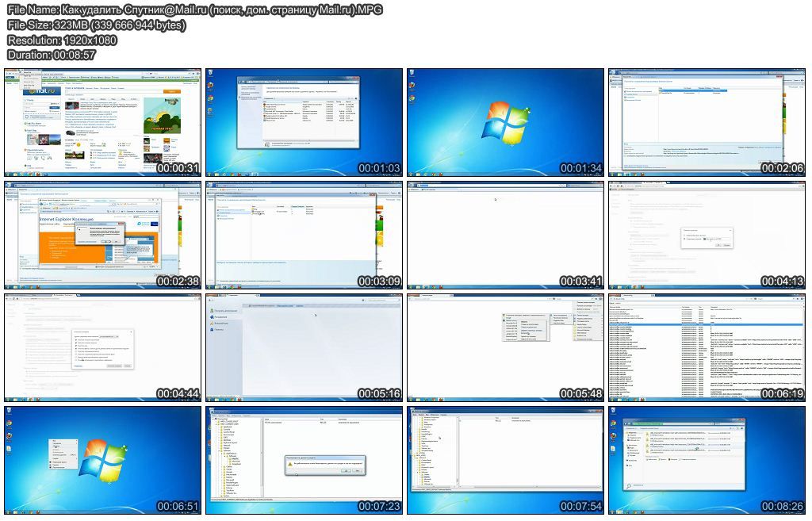This screenshot has height=521, width=812.
Task: Click the Start button in the 00:01:34 frame
Action: click(x=412, y=174)
